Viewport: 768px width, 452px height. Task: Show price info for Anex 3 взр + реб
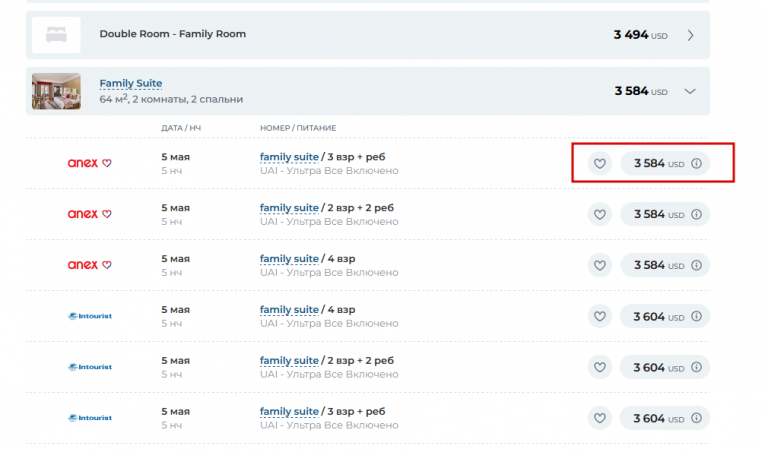click(696, 164)
